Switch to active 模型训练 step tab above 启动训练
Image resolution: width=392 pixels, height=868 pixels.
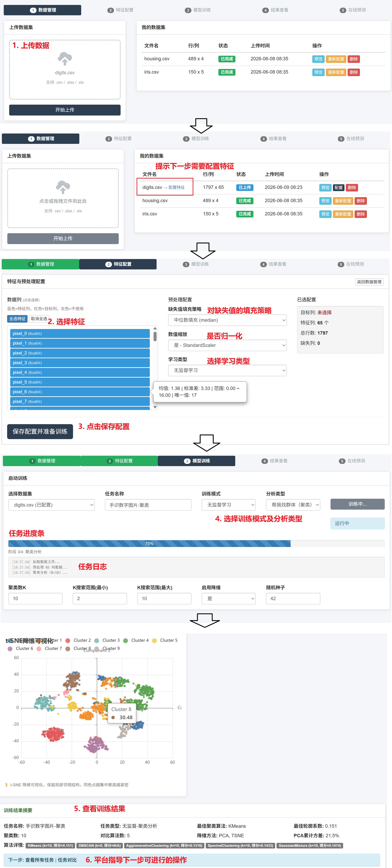point(197,461)
